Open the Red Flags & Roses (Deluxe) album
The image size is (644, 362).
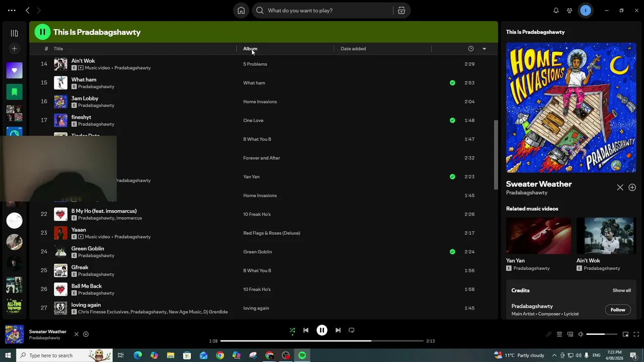[272, 233]
